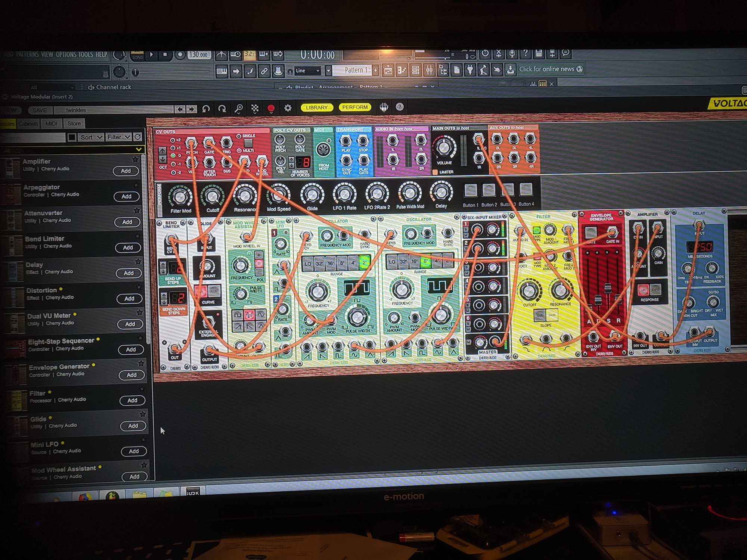The width and height of the screenshot is (747, 560).
Task: Open the PATTERNS menu
Action: [x=27, y=55]
